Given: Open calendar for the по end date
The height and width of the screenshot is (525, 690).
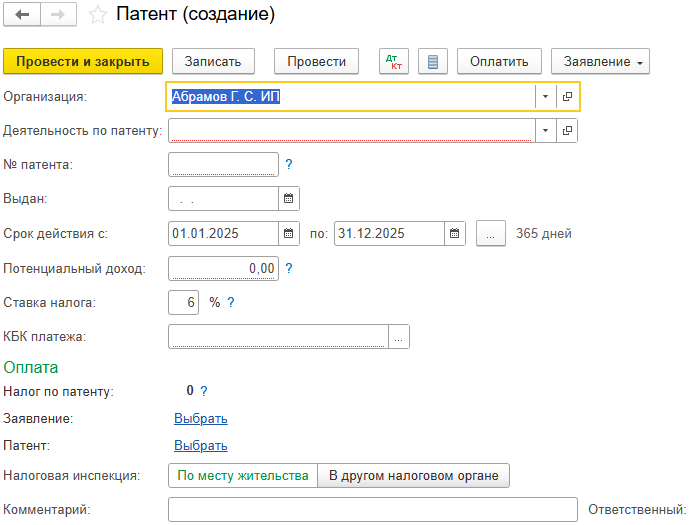Looking at the screenshot, I should point(455,233).
